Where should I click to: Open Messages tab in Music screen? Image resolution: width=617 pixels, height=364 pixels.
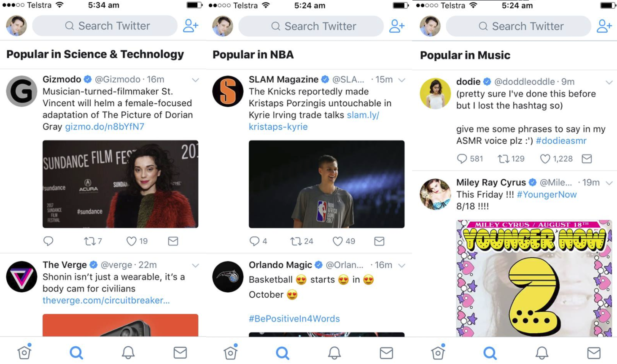click(594, 352)
